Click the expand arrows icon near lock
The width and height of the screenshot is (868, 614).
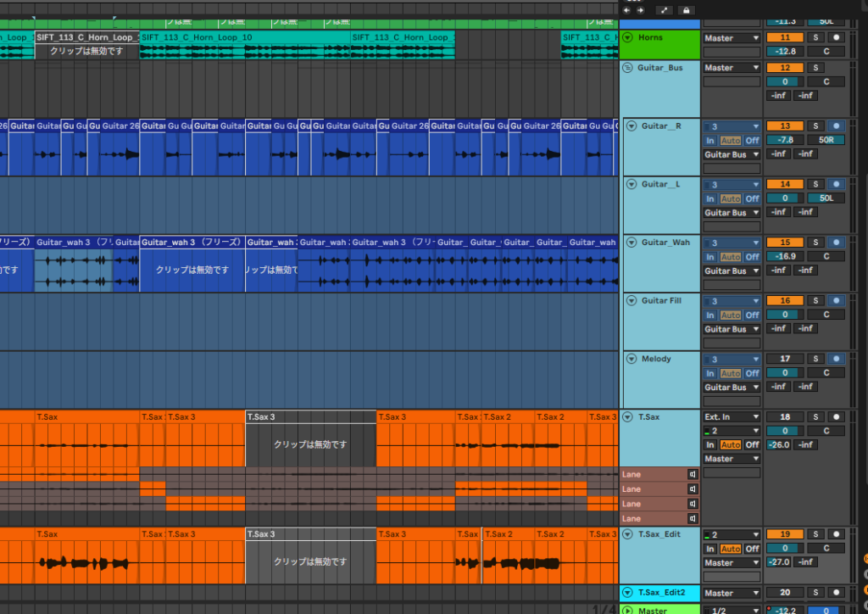coord(664,10)
